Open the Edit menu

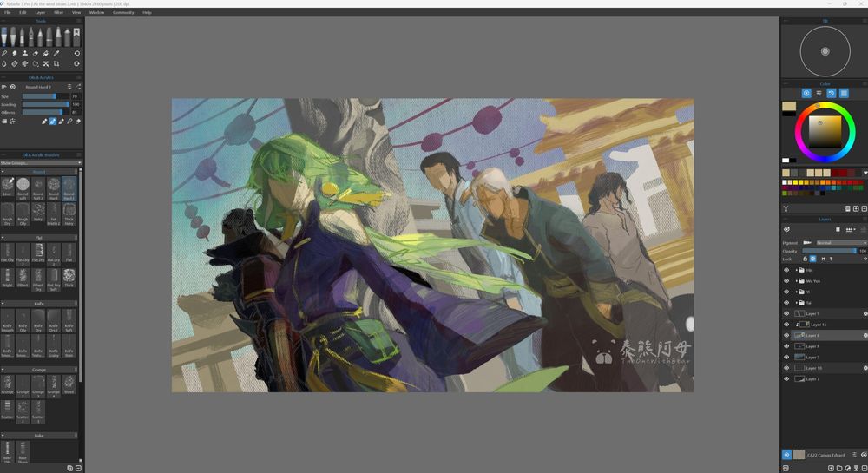tap(23, 12)
